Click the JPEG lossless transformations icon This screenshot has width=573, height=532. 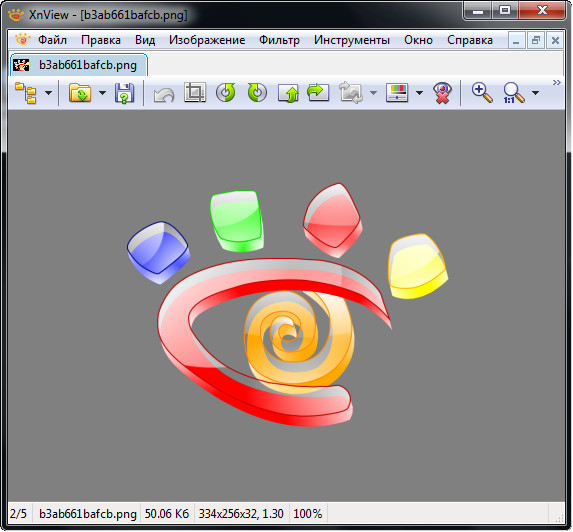click(351, 93)
